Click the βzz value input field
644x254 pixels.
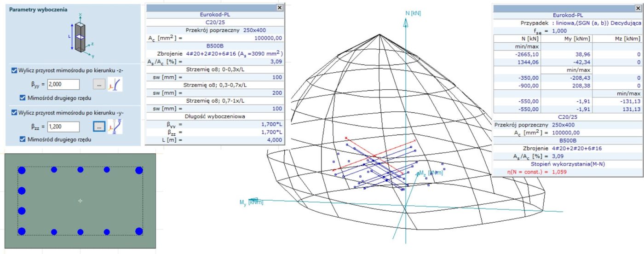[63, 126]
